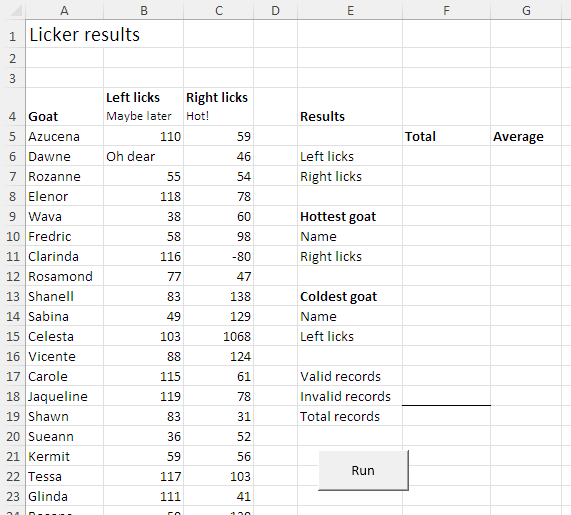Screen dimensions: 571x515
Task: Click the Valid records result cell
Action: [446, 377]
